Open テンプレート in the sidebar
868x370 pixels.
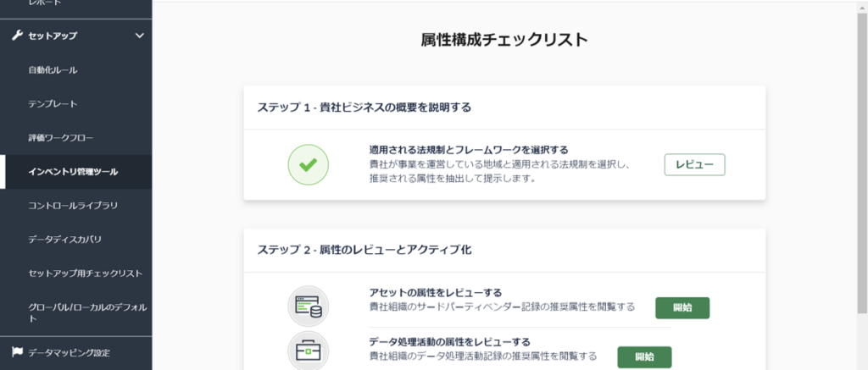[53, 104]
